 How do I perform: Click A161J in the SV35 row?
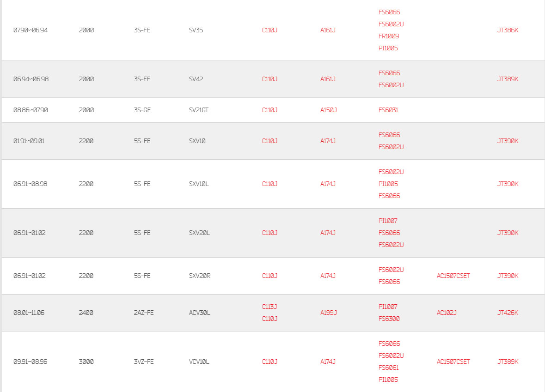click(328, 30)
